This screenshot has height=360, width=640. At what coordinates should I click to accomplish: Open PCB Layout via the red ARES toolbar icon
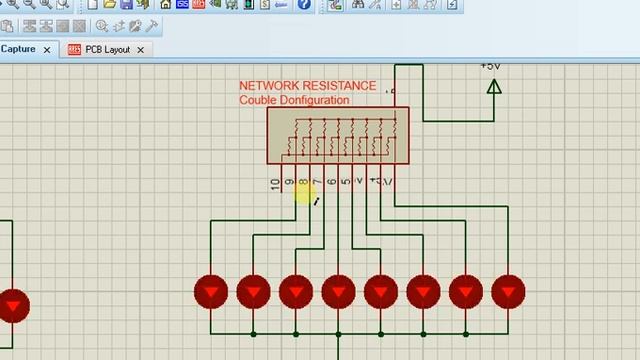click(x=199, y=4)
